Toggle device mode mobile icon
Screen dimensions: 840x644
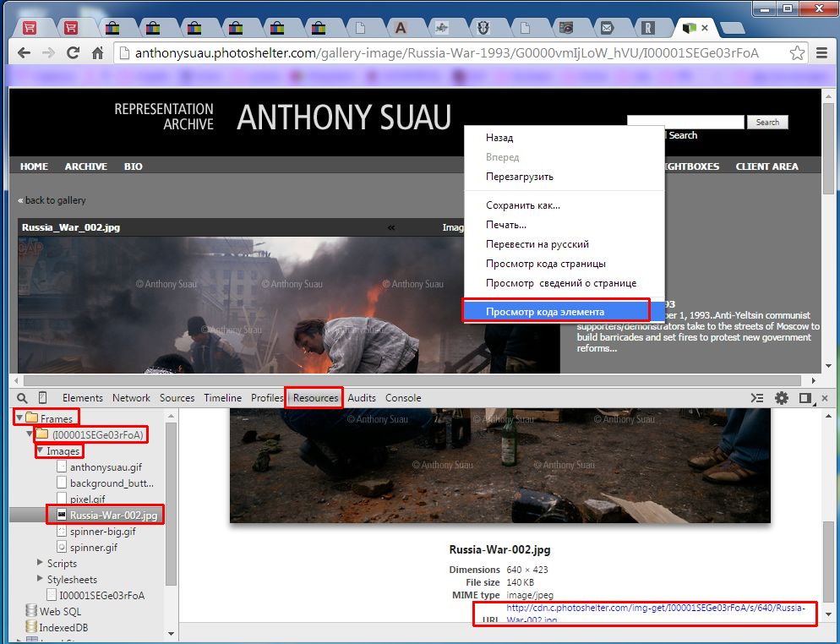pyautogui.click(x=43, y=398)
